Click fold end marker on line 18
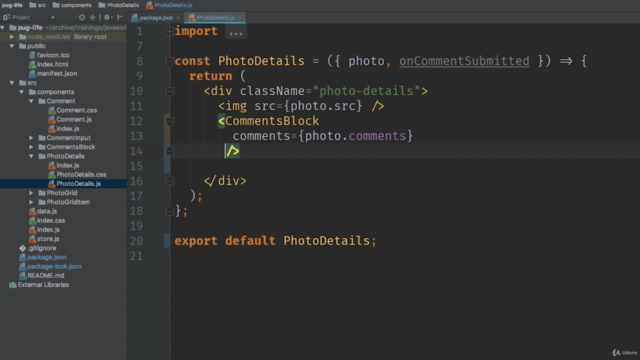This screenshot has height=360, width=640. (170, 211)
